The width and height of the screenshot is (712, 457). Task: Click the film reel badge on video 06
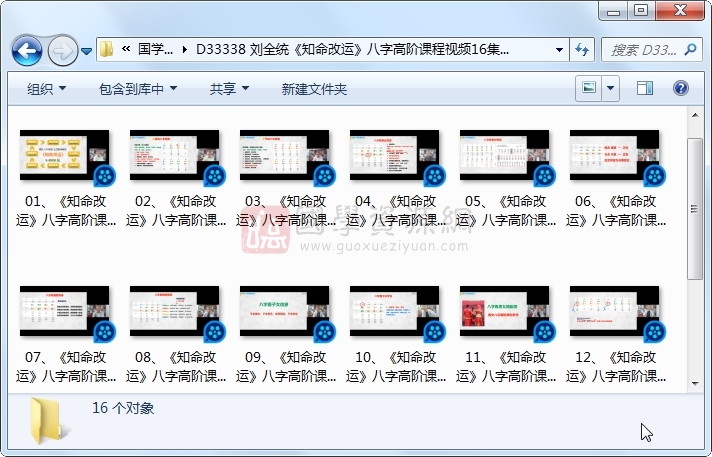[x=655, y=176]
